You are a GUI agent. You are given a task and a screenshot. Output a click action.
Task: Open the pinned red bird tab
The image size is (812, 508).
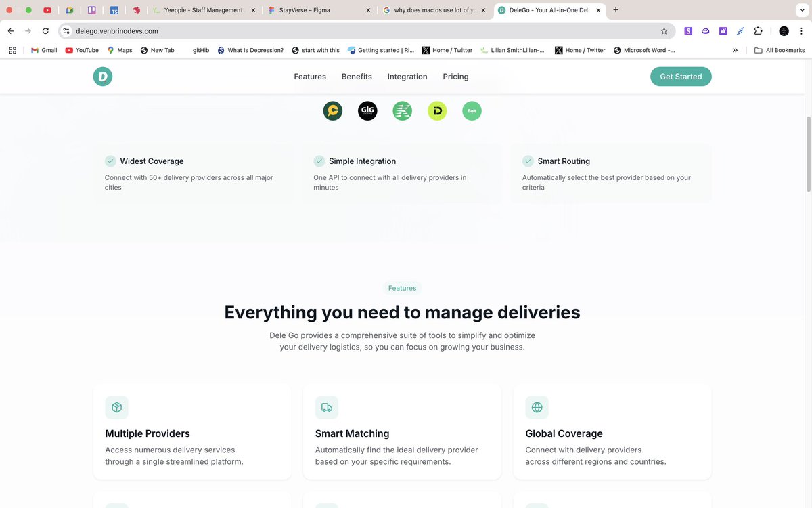point(136,10)
